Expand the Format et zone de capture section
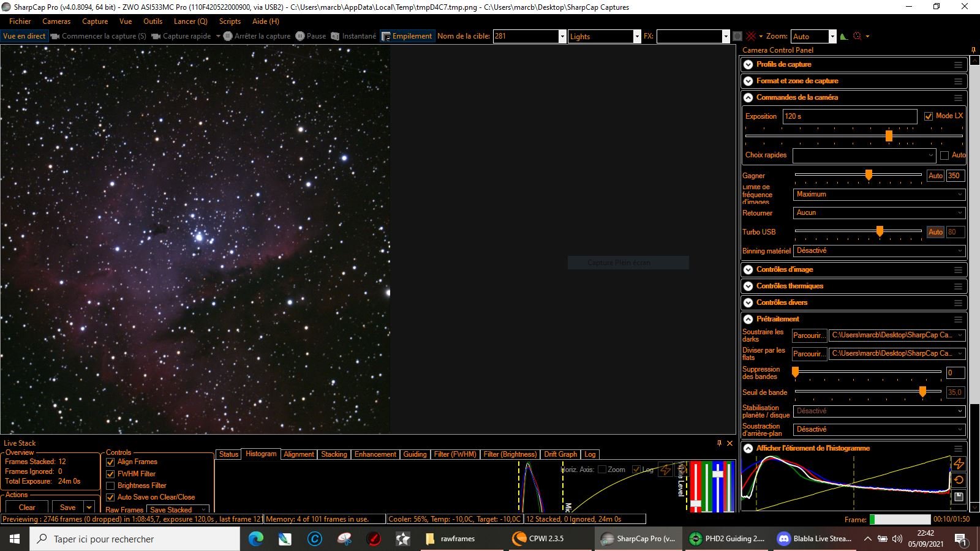 748,81
